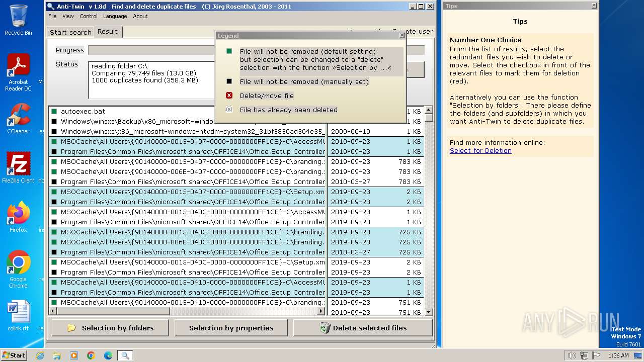Switch to the Result tab
The image size is (644, 362).
point(108,31)
